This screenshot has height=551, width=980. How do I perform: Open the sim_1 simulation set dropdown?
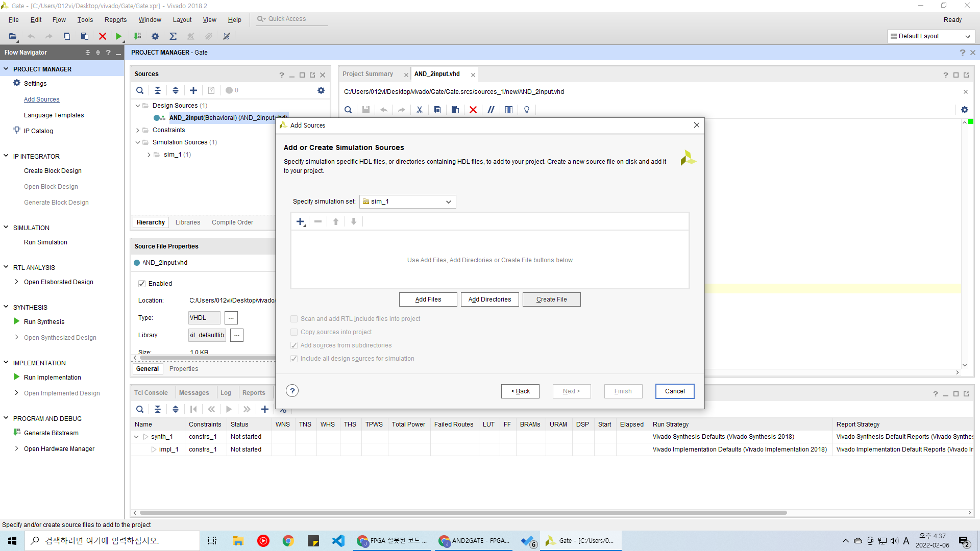(x=407, y=202)
